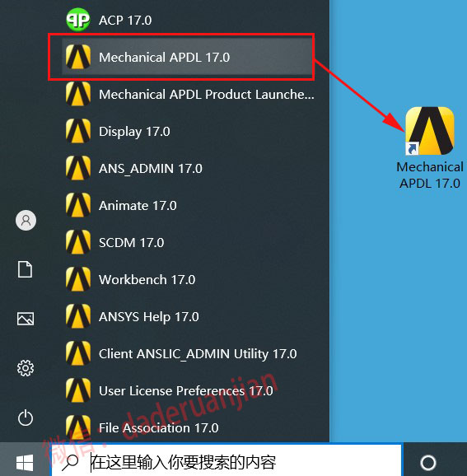Viewport: 467px width, 476px height.
Task: Click the Power button in Start sidebar
Action: point(26,418)
